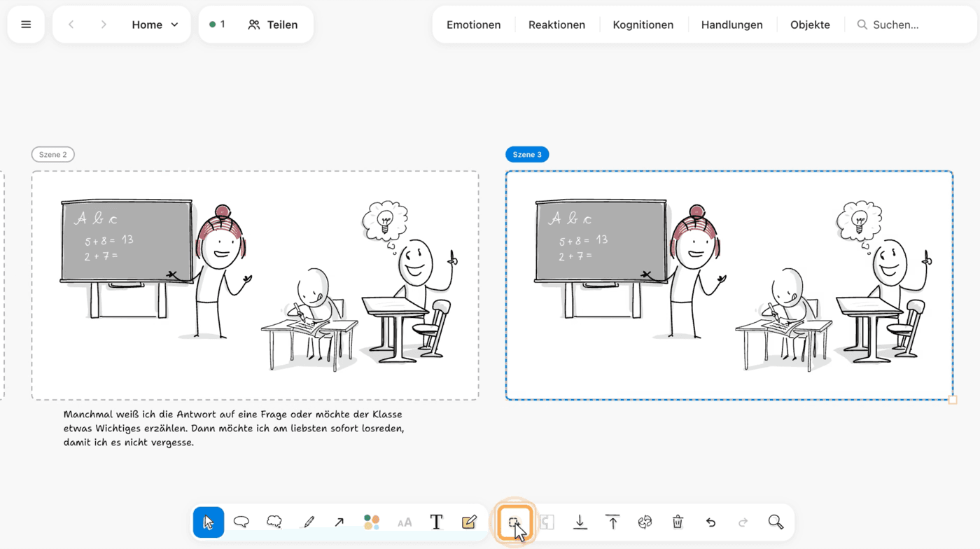The height and width of the screenshot is (549, 980).
Task: Open the Objekte category
Action: pyautogui.click(x=810, y=25)
